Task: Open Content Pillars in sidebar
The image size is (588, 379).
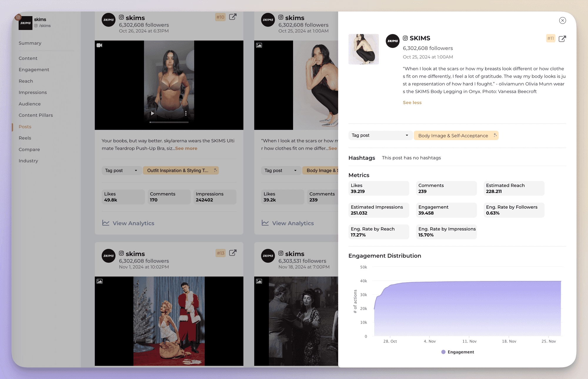Action: [36, 115]
